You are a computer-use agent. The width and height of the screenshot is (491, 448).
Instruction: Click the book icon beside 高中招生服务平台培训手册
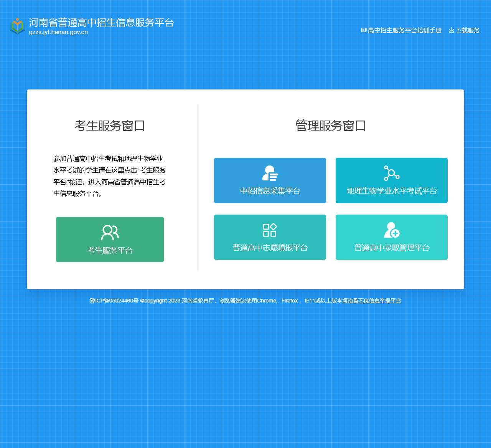pyautogui.click(x=364, y=30)
